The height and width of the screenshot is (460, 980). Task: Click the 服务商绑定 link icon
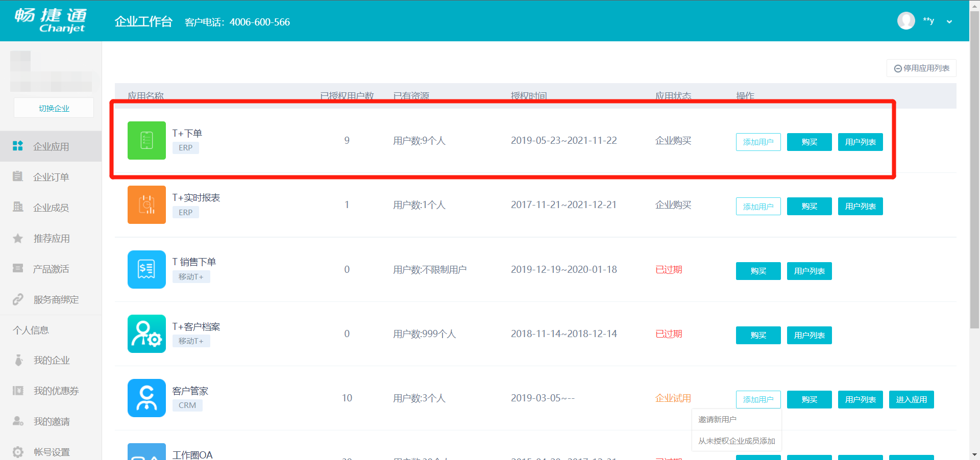click(18, 299)
